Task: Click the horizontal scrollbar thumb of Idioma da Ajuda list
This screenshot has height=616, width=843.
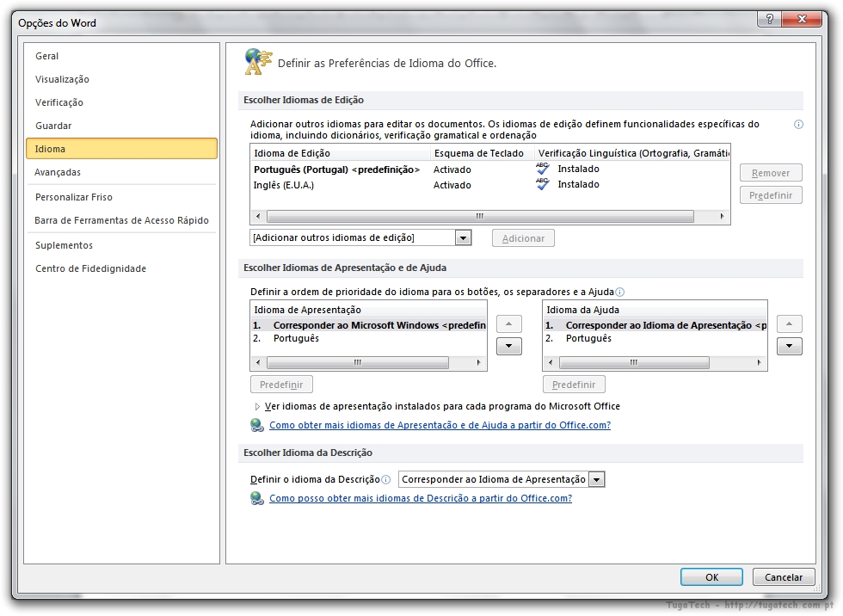Action: click(x=634, y=363)
